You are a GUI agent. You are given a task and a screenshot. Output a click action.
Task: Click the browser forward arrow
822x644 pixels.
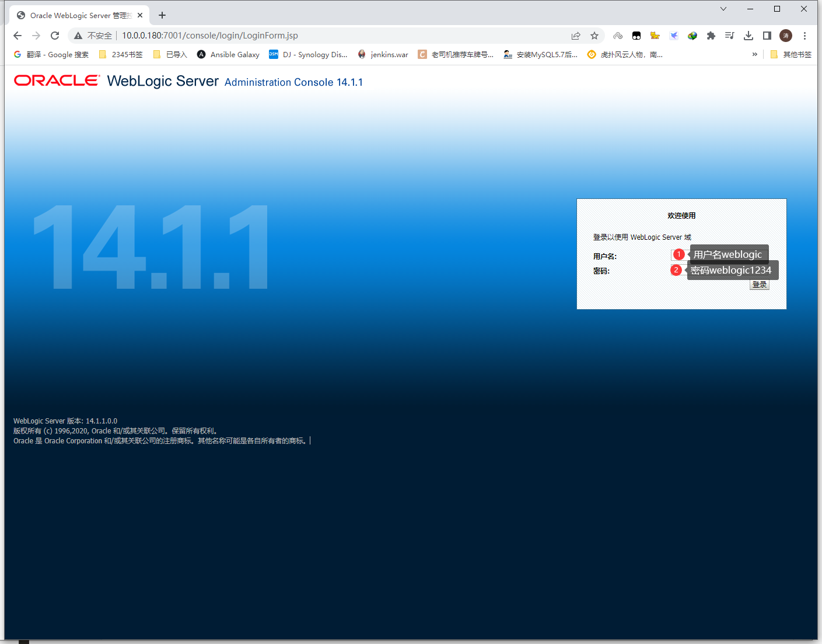(x=36, y=36)
